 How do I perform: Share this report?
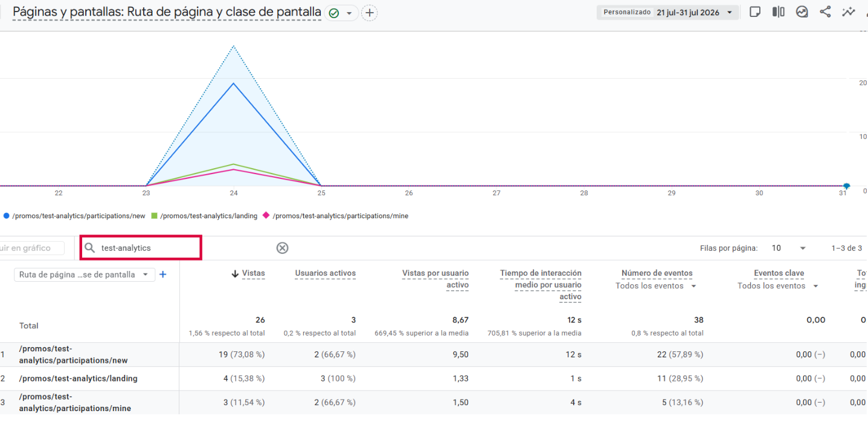click(x=825, y=12)
